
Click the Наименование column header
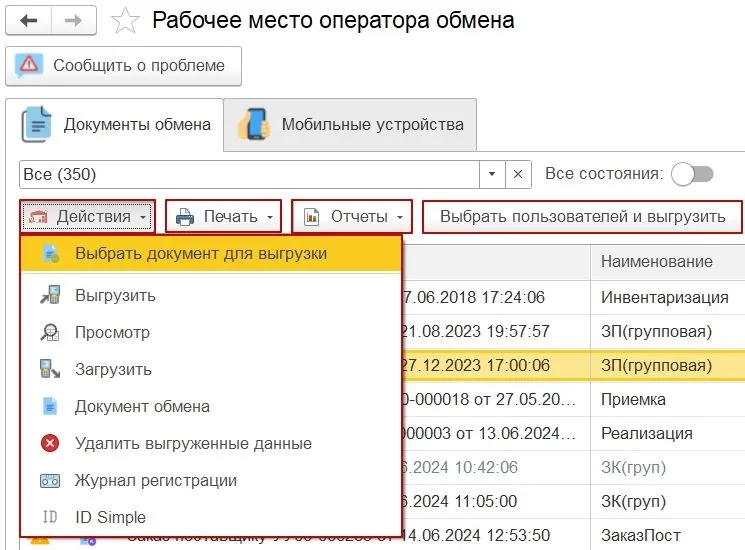(x=657, y=262)
